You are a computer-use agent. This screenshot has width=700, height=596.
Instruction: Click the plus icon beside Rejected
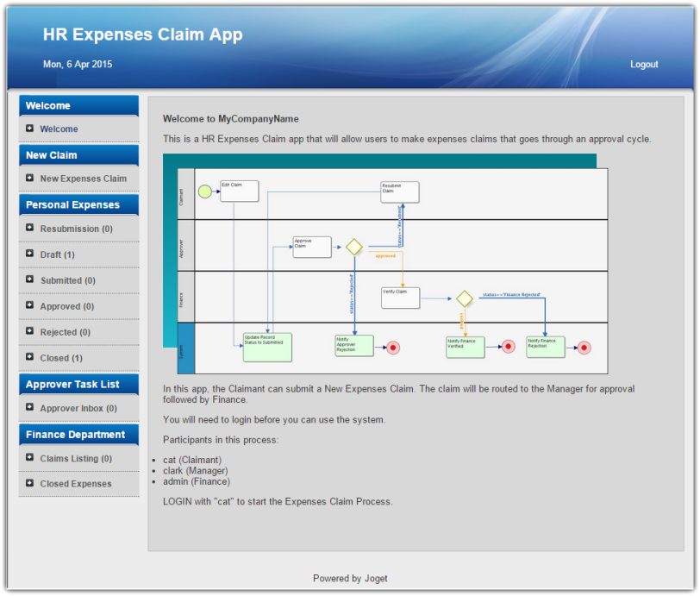pos(30,332)
